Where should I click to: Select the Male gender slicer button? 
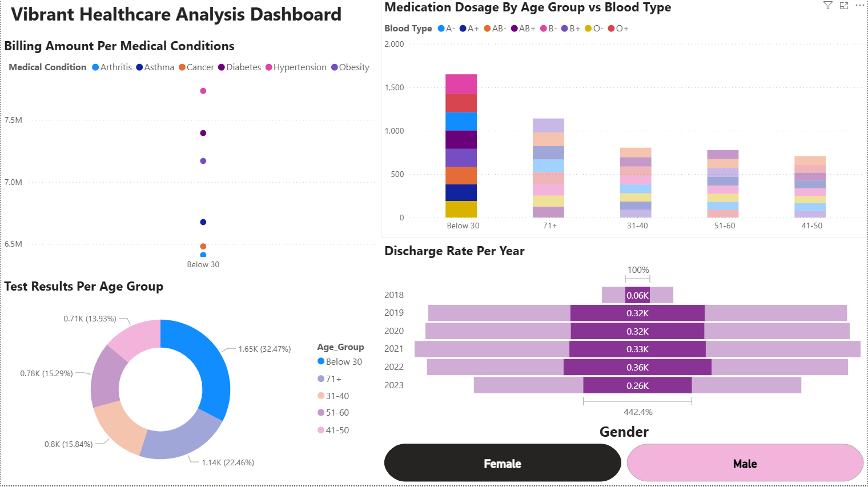[x=745, y=463]
